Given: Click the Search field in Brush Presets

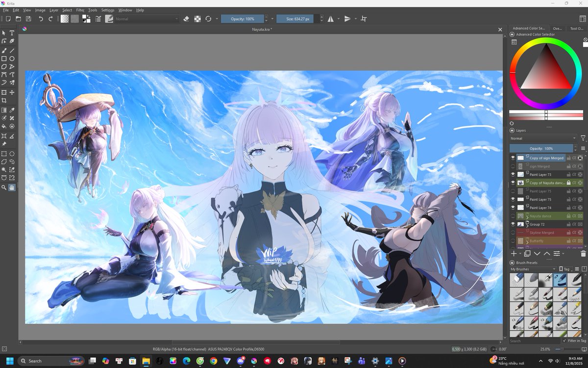Looking at the screenshot, I should click(x=535, y=341).
